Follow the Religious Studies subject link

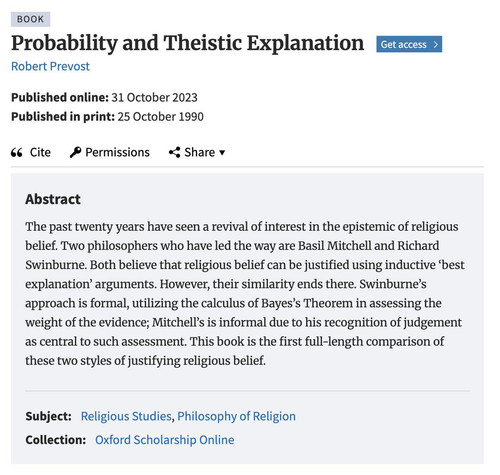coord(126,416)
